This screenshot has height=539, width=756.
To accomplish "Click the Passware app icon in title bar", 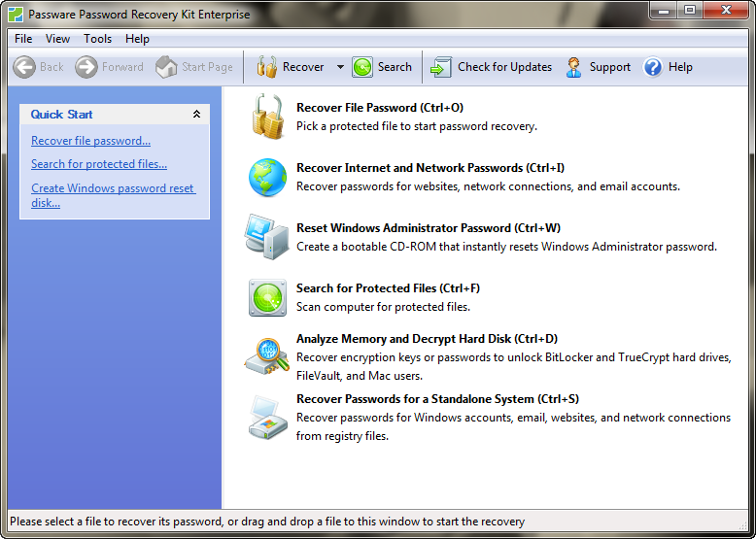I will point(16,15).
